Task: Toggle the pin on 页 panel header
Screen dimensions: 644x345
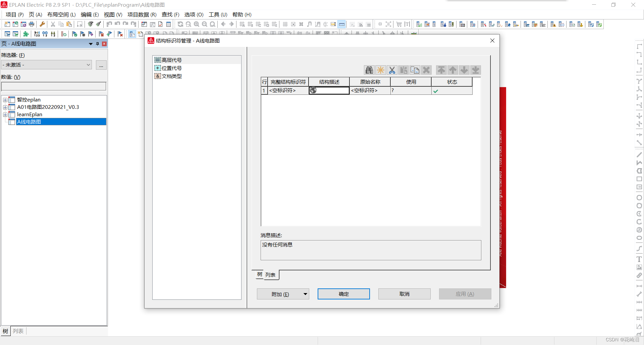Action: click(x=98, y=44)
